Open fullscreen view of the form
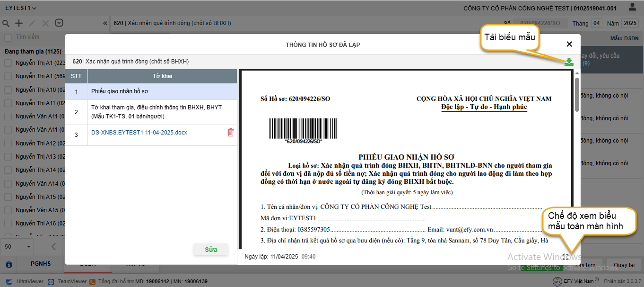Image resolution: width=644 pixels, height=287 pixels. pyautogui.click(x=565, y=257)
